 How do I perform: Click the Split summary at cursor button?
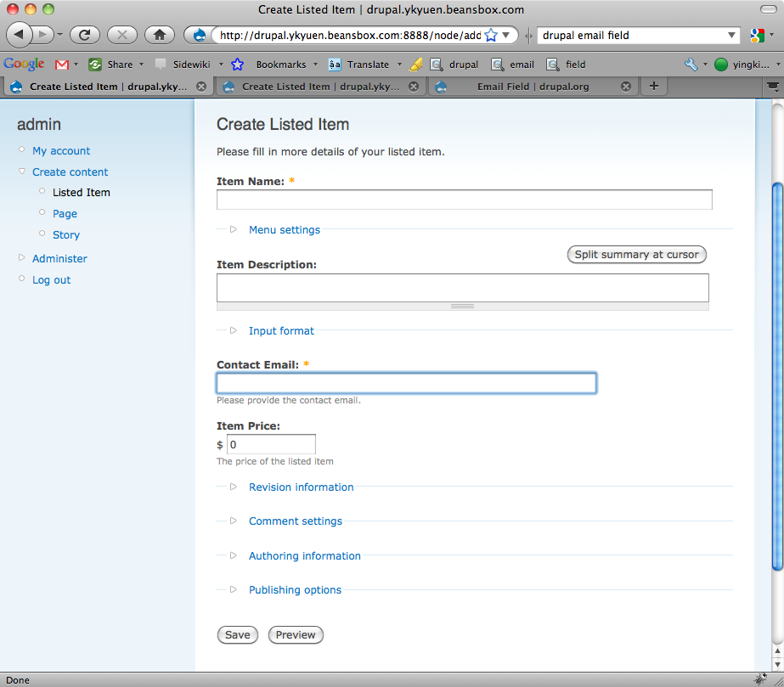(636, 255)
